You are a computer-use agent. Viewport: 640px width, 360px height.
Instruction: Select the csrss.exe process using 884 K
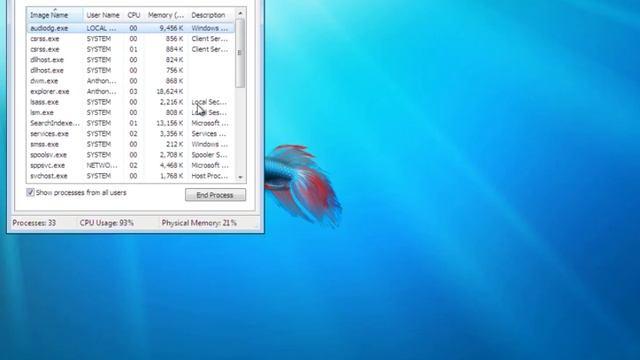(x=131, y=49)
